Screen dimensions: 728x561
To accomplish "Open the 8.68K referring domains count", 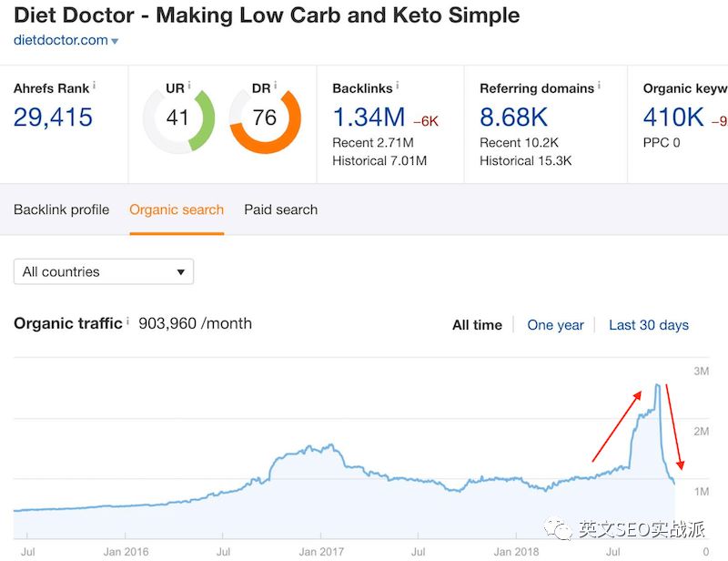I will coord(513,117).
